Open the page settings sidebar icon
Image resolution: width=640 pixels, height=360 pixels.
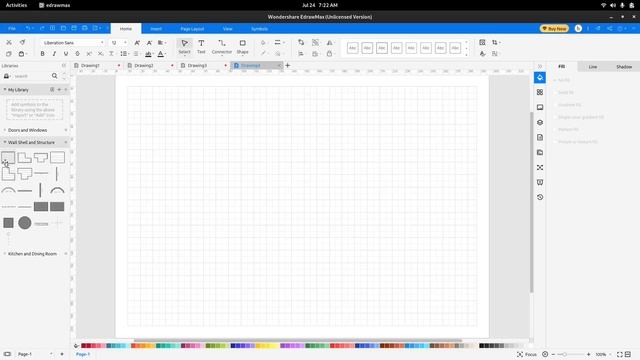click(x=540, y=138)
